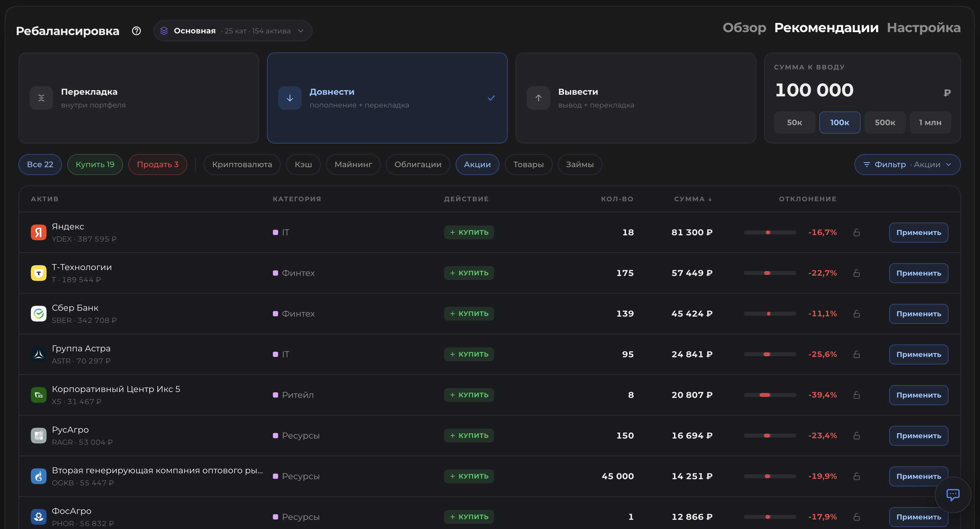Filter by Продать 3
This screenshot has height=529, width=980.
(x=157, y=165)
